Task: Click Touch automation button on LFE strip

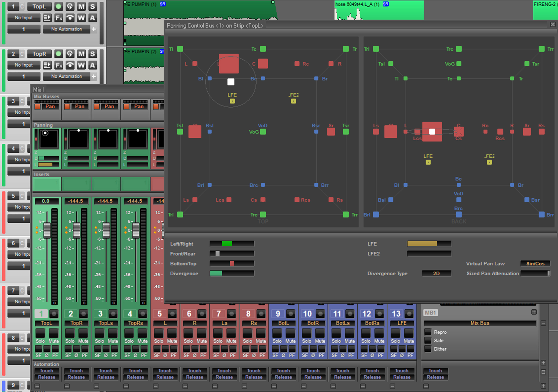Action: click(x=401, y=371)
